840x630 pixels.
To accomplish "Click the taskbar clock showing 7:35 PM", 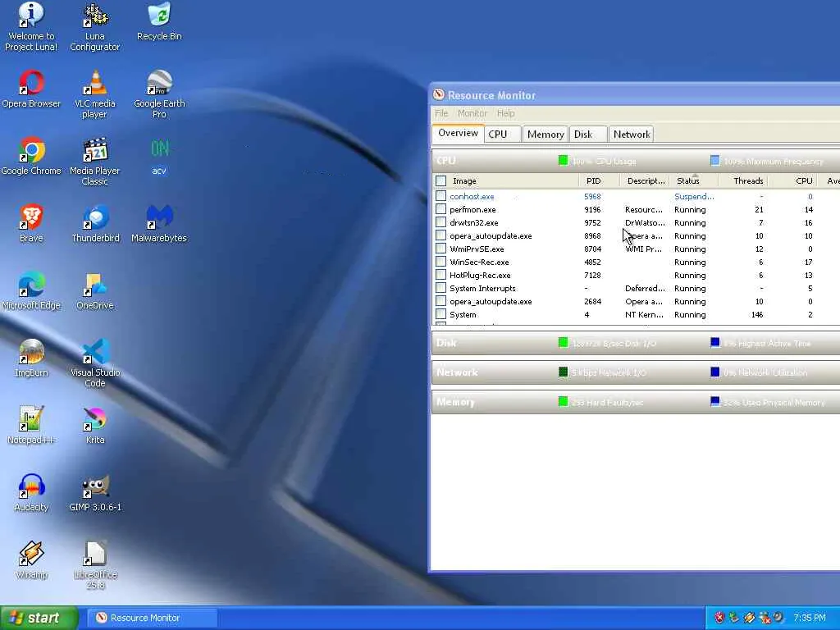I will [810, 619].
